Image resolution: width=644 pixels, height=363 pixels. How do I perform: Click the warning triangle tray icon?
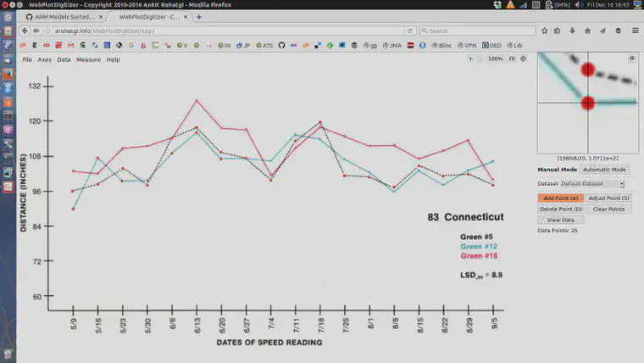point(510,5)
